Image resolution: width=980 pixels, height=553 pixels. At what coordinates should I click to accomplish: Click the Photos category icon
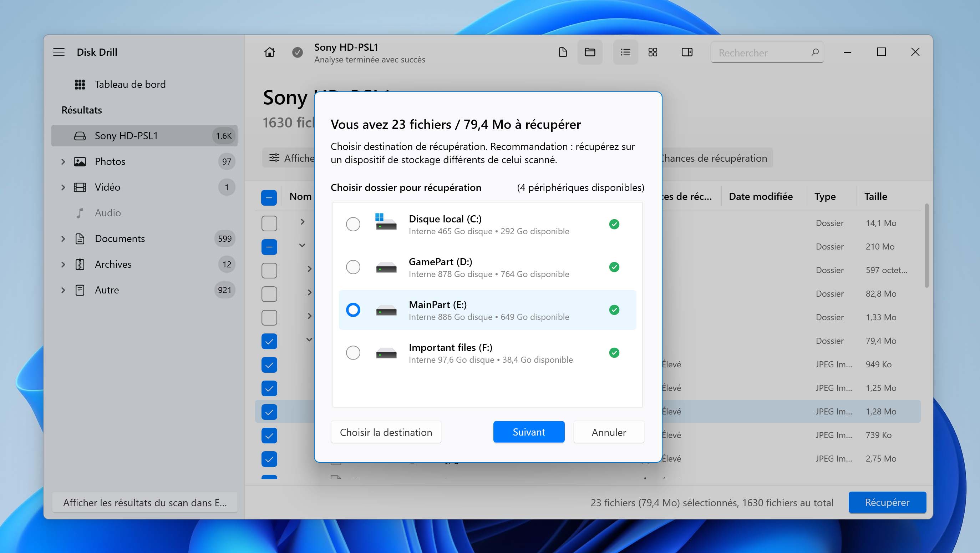80,162
